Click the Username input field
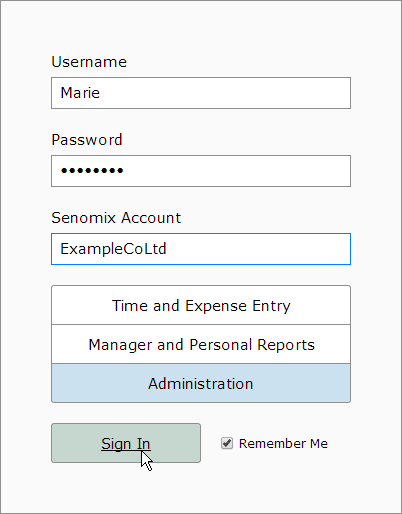The image size is (402, 514). coord(201,93)
